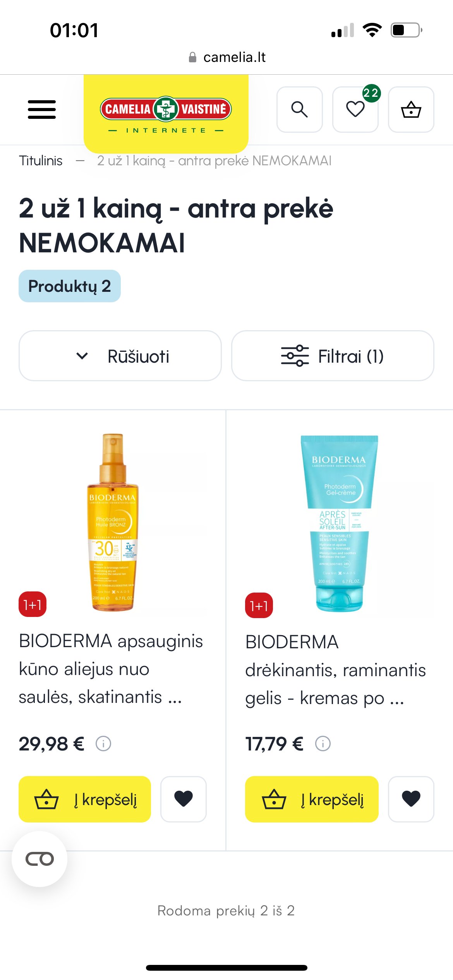The width and height of the screenshot is (453, 980).
Task: Expand the Rūšiuoti sort dropdown
Action: (120, 356)
